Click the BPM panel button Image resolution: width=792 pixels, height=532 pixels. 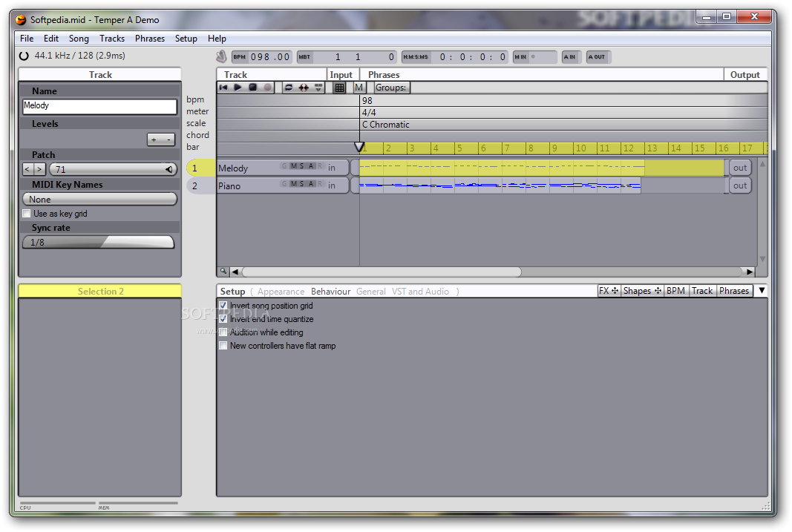click(x=675, y=291)
